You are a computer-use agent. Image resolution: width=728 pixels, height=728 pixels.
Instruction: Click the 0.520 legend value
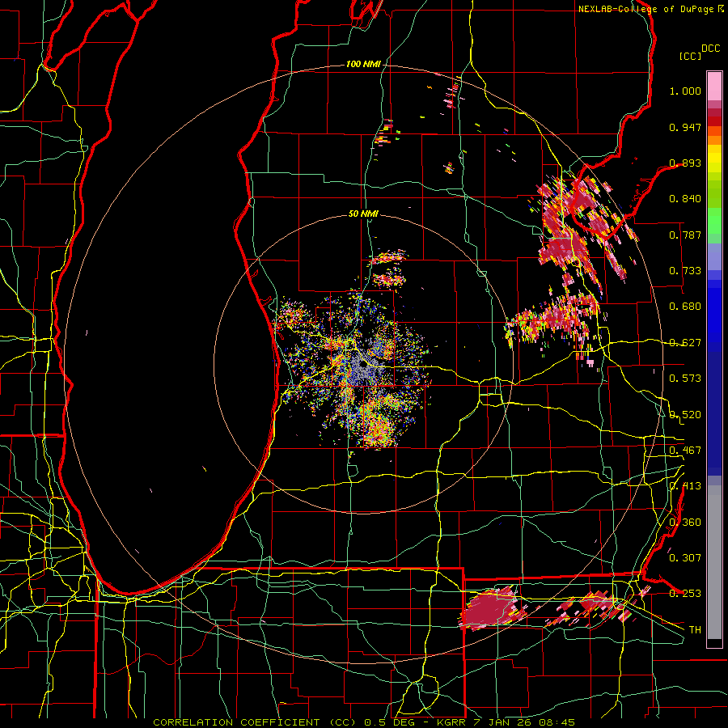click(685, 415)
